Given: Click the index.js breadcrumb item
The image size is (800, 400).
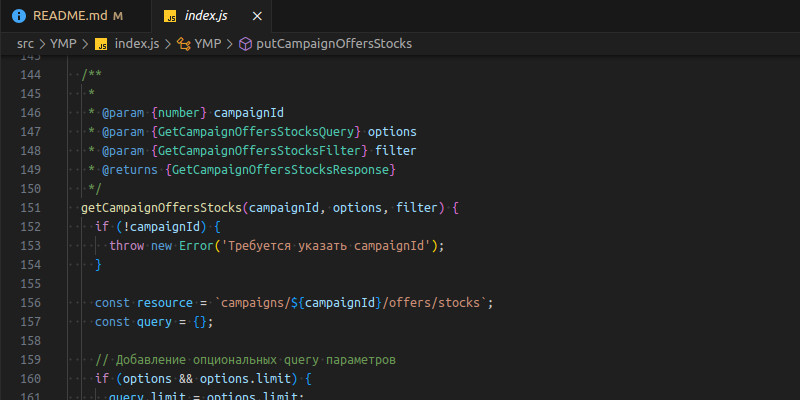Looking at the screenshot, I should pos(137,44).
